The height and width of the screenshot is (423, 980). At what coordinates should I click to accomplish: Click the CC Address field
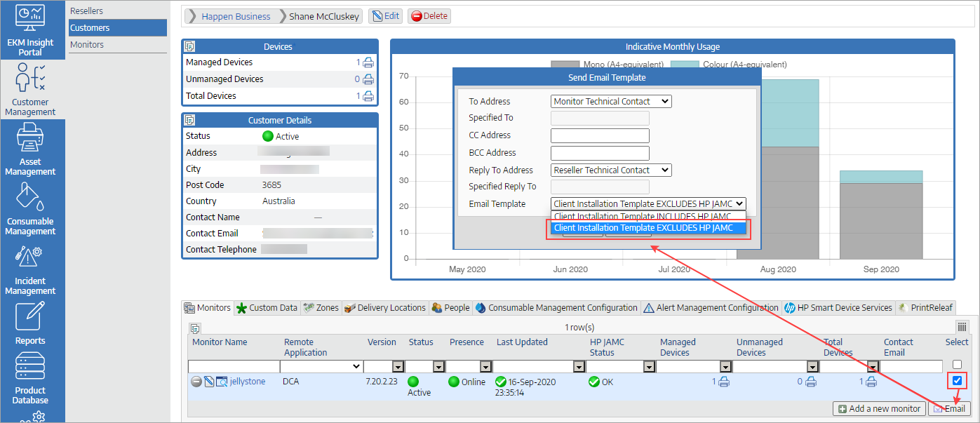click(600, 136)
